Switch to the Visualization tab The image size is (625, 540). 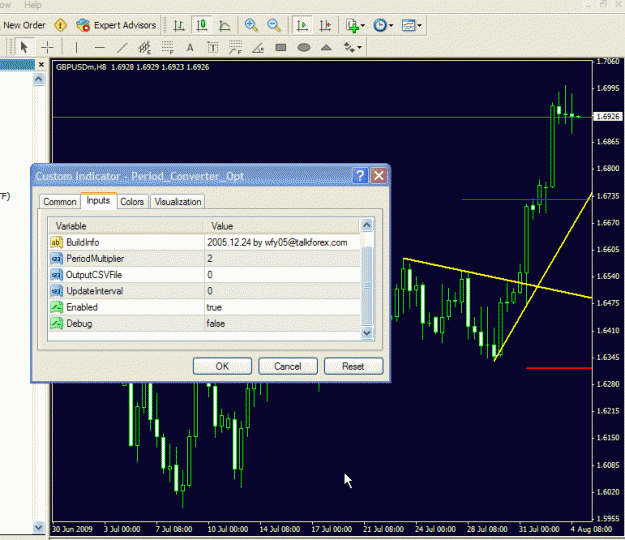coord(178,202)
